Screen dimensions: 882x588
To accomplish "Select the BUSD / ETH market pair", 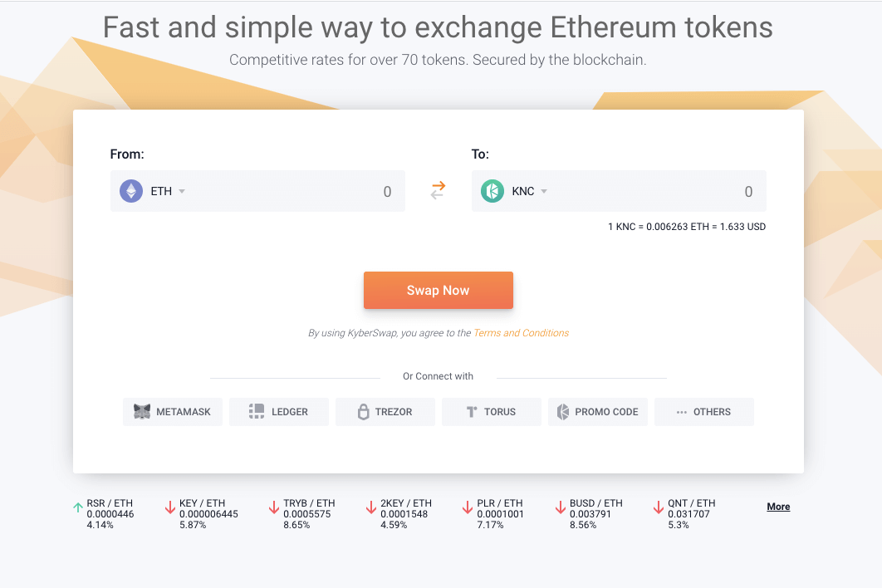I will tap(589, 514).
